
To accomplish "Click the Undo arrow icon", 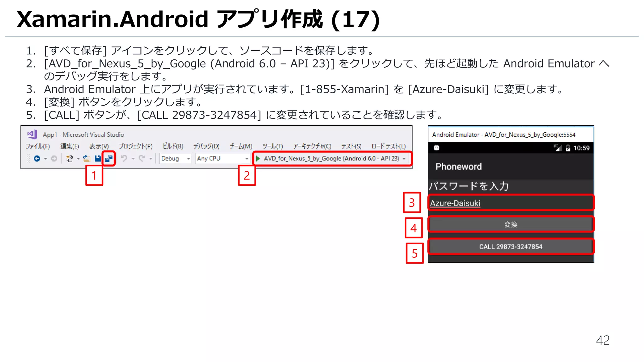I will pos(124,158).
